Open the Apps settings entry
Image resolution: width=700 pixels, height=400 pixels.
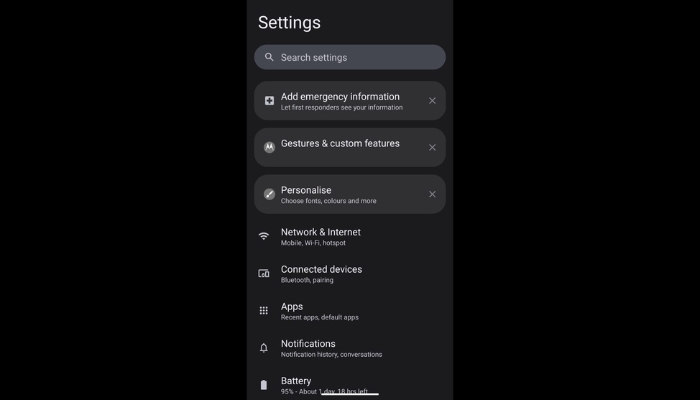click(x=350, y=311)
